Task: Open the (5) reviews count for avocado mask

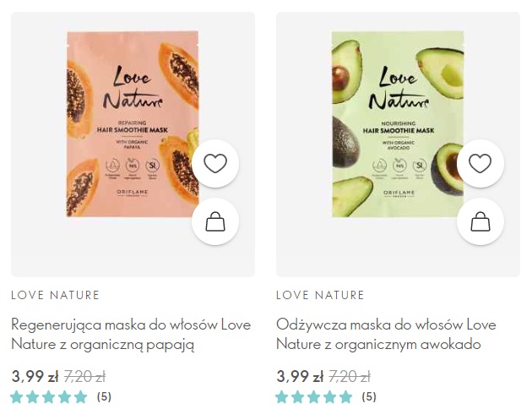Action: [369, 396]
